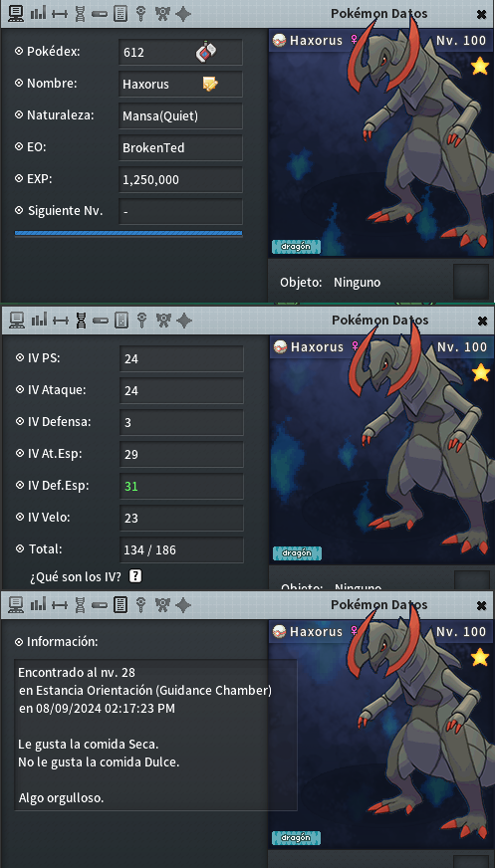Open the question mark help icon for IVs
Image resolution: width=495 pixels, height=868 pixels.
(x=135, y=576)
